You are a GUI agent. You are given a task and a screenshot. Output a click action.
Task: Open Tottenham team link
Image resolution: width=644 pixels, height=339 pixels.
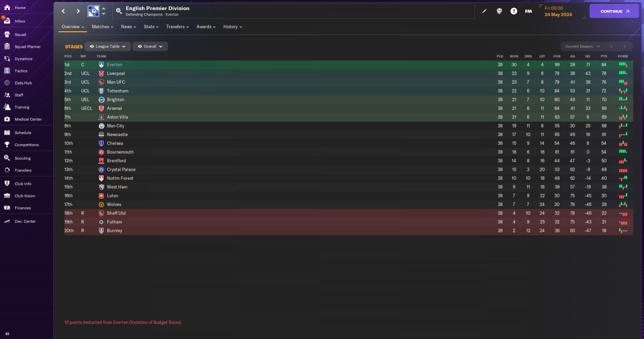[x=117, y=91]
